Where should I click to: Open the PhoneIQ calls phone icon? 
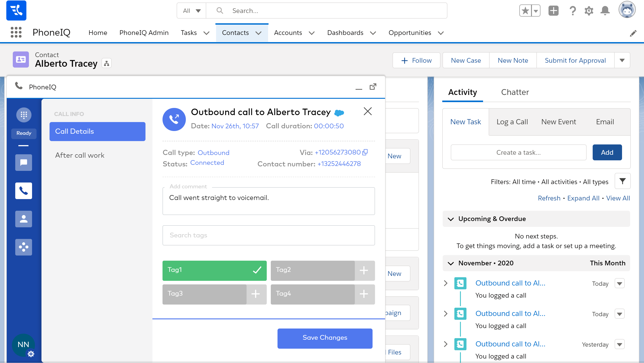point(24,191)
